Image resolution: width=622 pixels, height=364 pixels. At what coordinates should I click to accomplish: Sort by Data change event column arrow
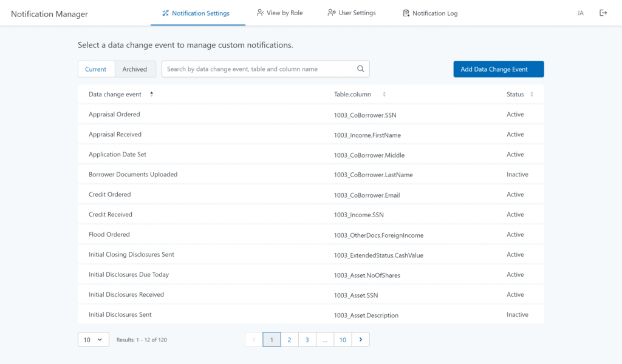151,94
